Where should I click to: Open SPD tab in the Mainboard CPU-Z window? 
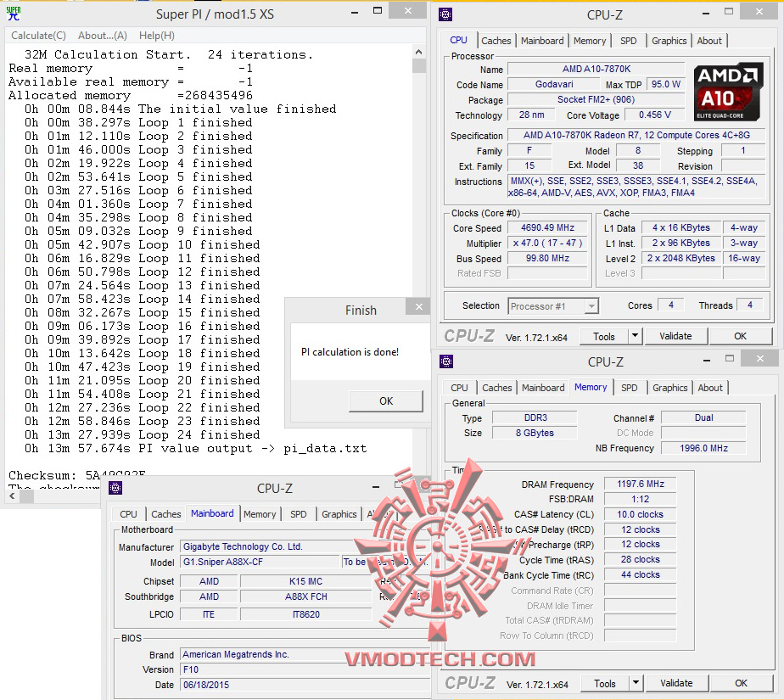(299, 514)
